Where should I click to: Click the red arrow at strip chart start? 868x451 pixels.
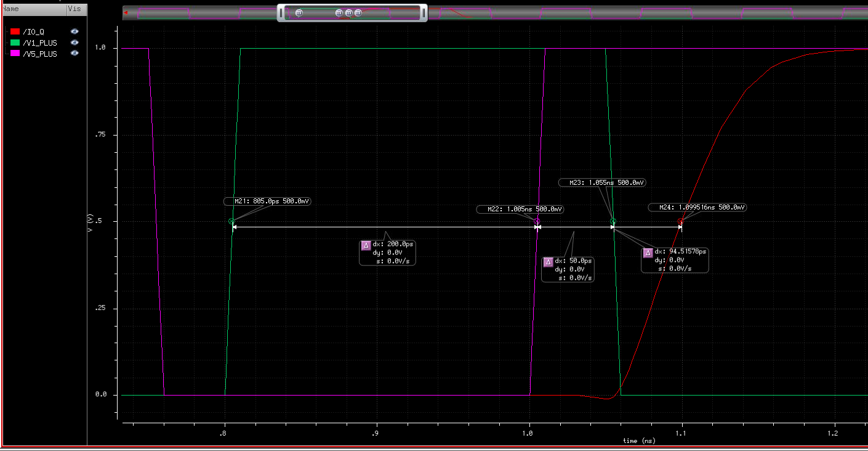point(126,12)
